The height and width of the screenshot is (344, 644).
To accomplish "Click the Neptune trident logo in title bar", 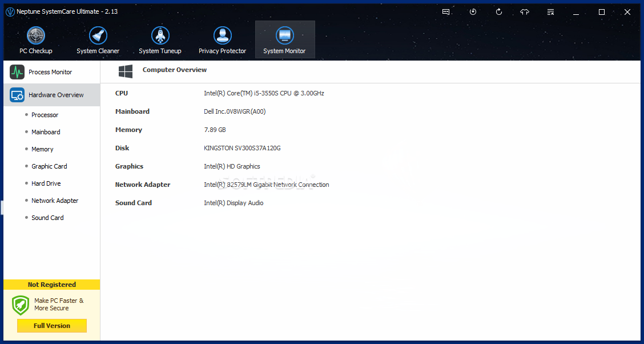I will (x=10, y=12).
